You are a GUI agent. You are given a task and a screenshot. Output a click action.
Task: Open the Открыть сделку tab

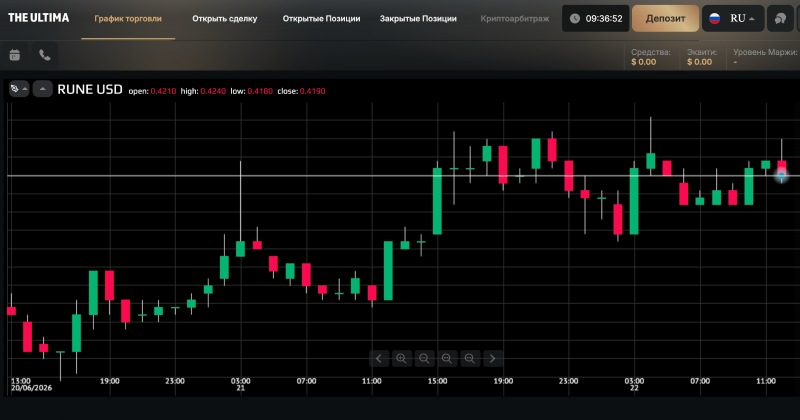click(x=224, y=18)
